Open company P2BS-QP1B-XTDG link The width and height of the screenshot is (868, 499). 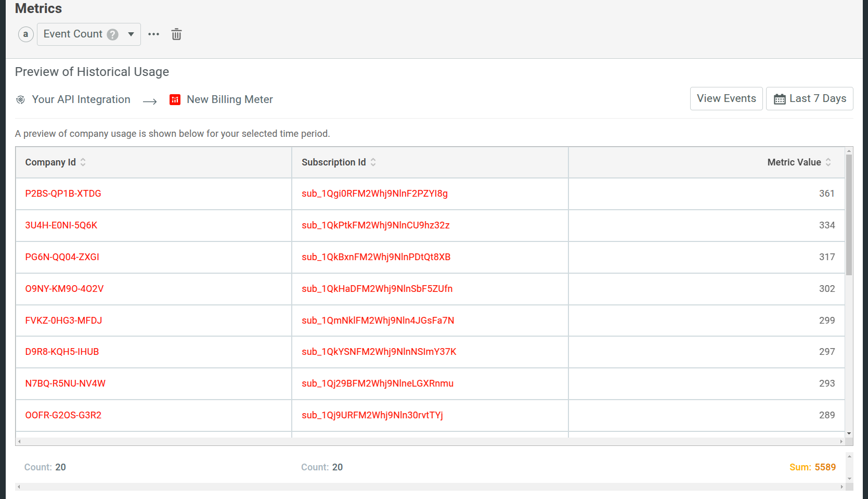(x=63, y=194)
